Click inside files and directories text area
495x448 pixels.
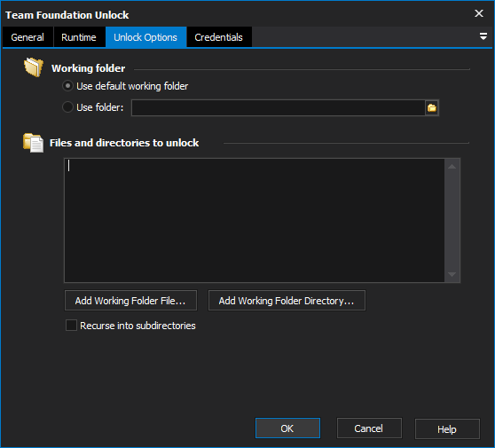(255, 220)
